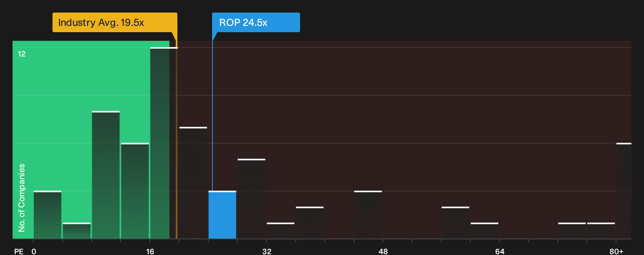This screenshot has height=255, width=644.
Task: Click the ROP 24.5x label
Action: coord(256,22)
